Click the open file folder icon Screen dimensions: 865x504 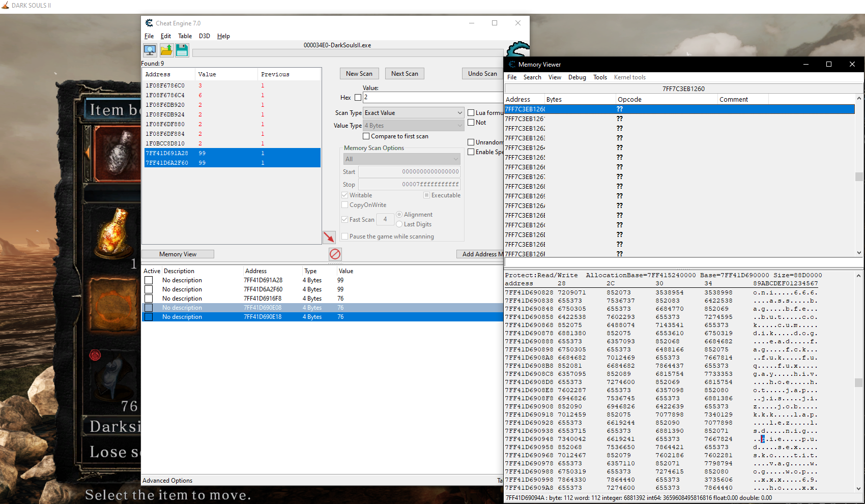[x=166, y=50]
